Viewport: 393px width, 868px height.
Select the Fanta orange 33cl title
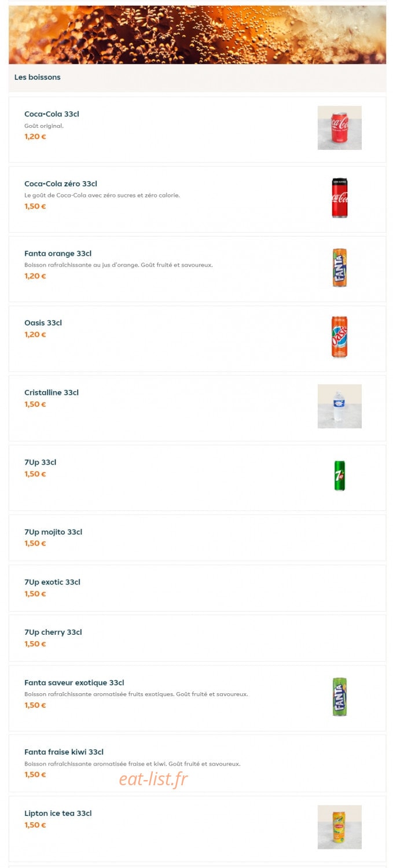pos(58,253)
